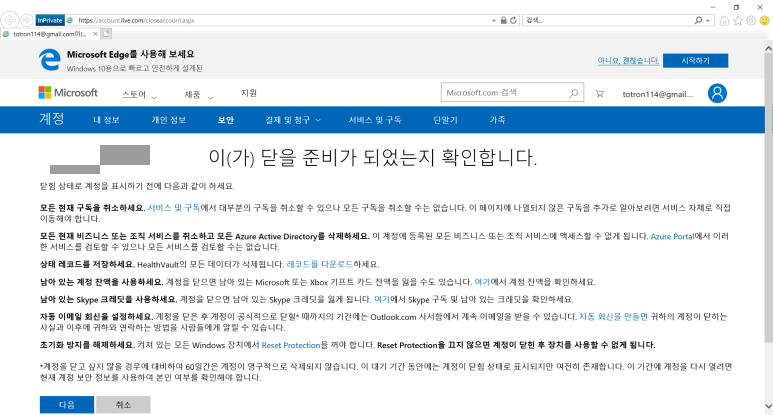Click the smiley feedback icon

pos(765,20)
